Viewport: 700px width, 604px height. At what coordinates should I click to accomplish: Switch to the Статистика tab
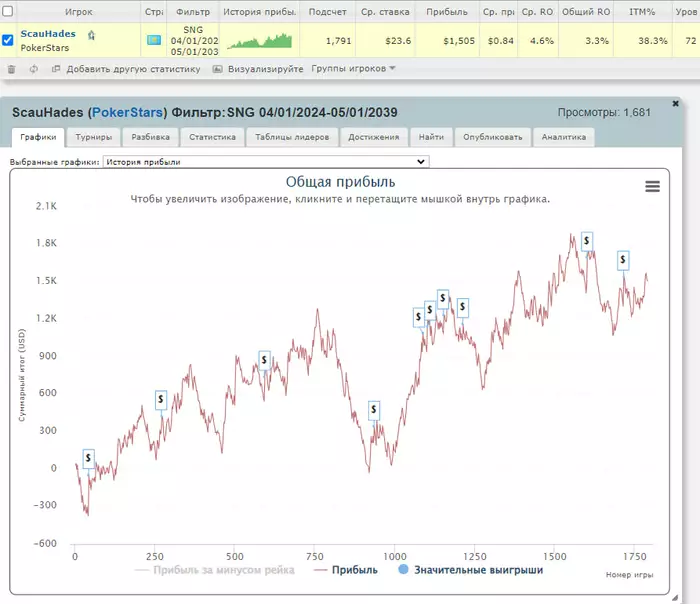(212, 137)
